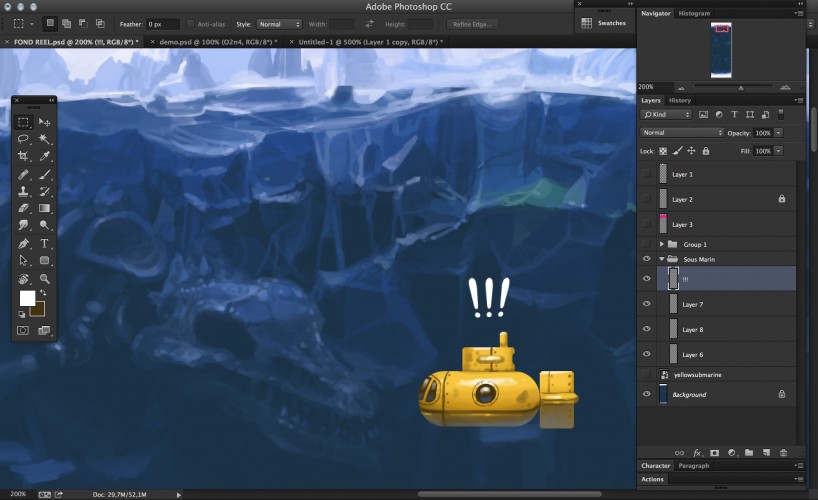
Task: Create a new layer from Layers panel
Action: click(766, 453)
